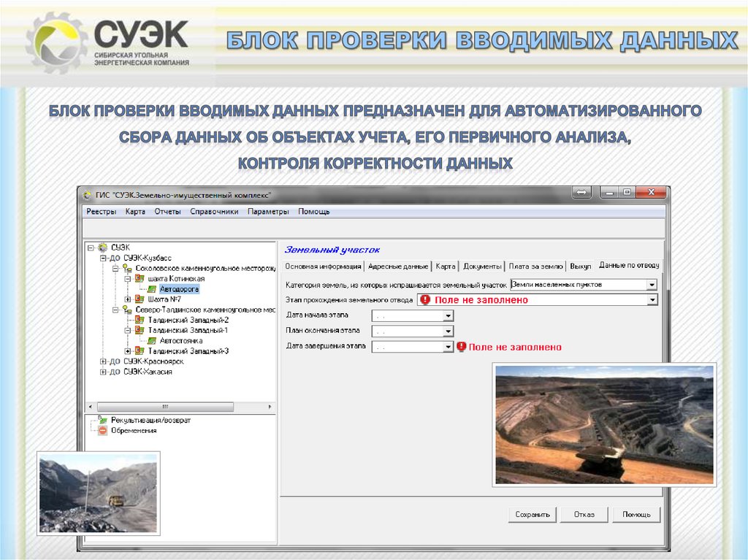The image size is (748, 560).
Task: Click the application icon in title bar
Action: 88,195
